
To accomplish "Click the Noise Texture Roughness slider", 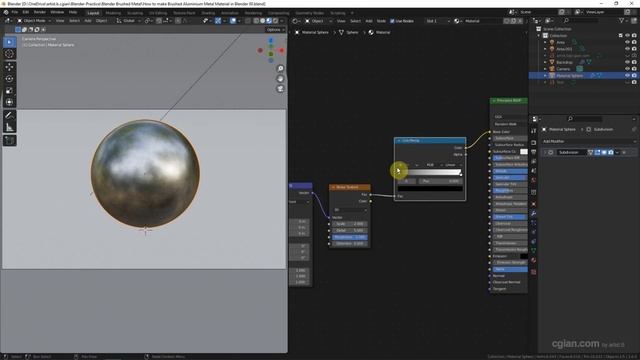I will tap(350, 237).
